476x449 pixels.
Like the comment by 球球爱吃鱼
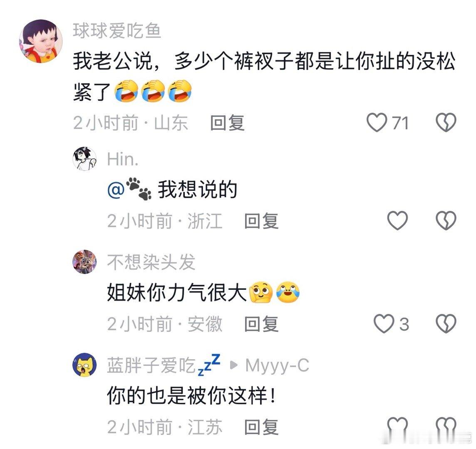377,122
